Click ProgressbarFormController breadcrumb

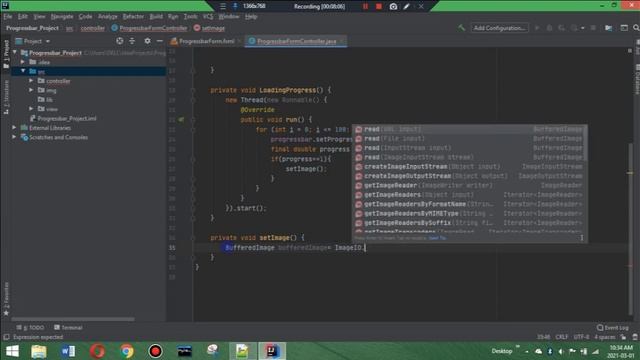click(149, 28)
